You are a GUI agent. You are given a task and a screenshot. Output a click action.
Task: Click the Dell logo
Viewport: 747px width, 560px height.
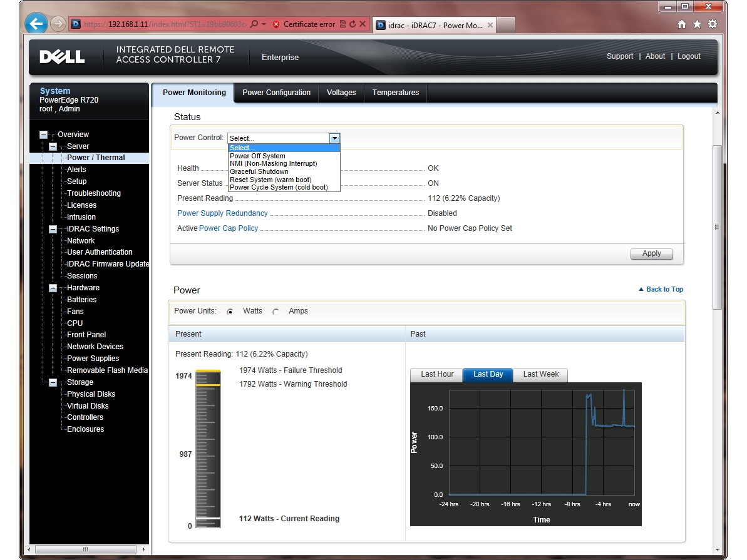[x=62, y=58]
